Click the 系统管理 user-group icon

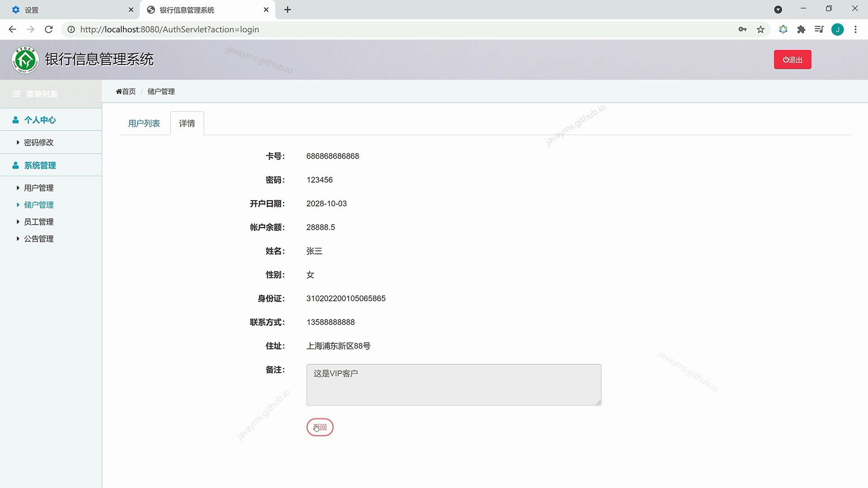click(15, 165)
